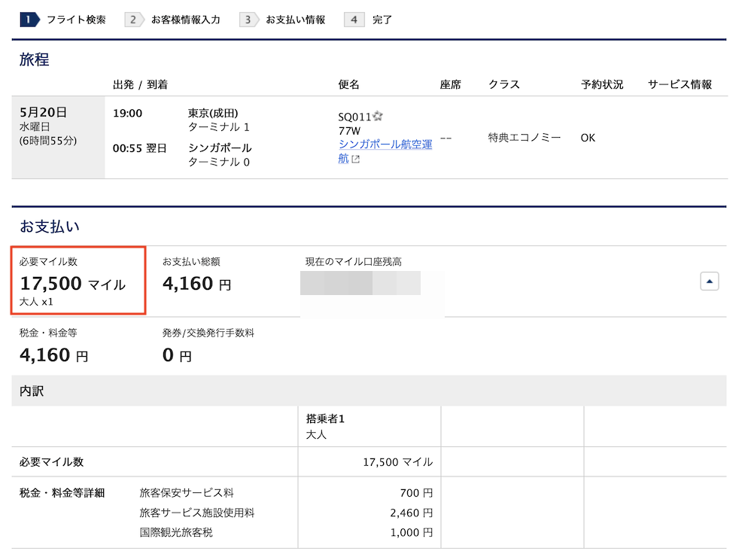Click the red-outlined 必要マイル数 highlight box
This screenshot has height=560, width=742.
click(78, 281)
